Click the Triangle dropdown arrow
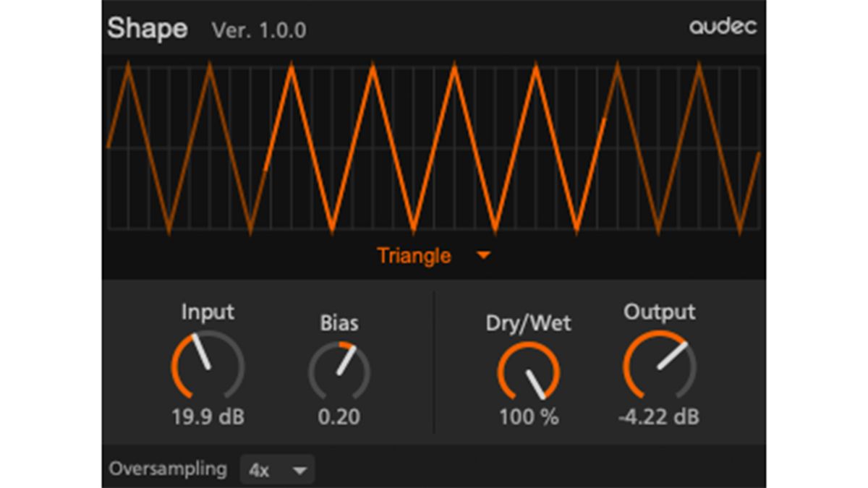This screenshot has height=488, width=868. point(483,254)
